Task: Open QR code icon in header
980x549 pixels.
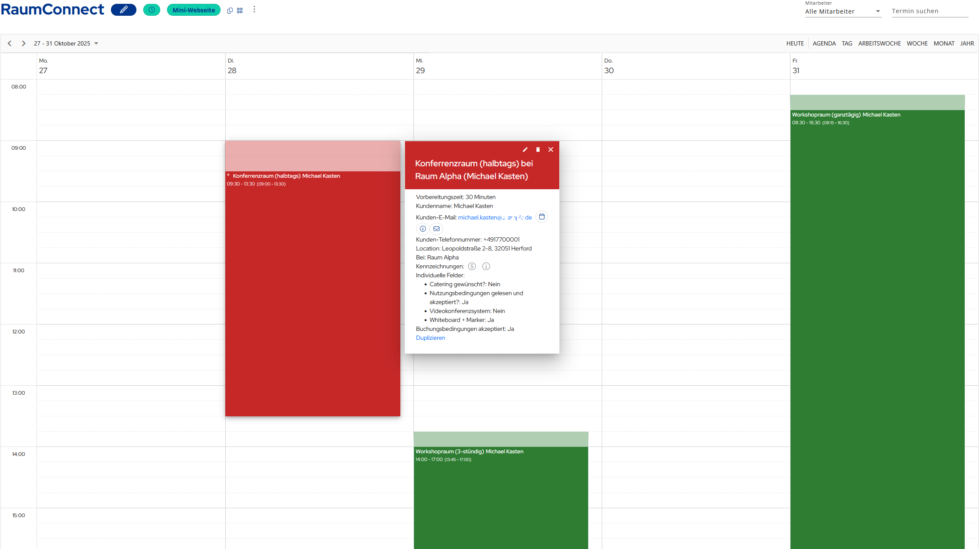Action: (240, 11)
